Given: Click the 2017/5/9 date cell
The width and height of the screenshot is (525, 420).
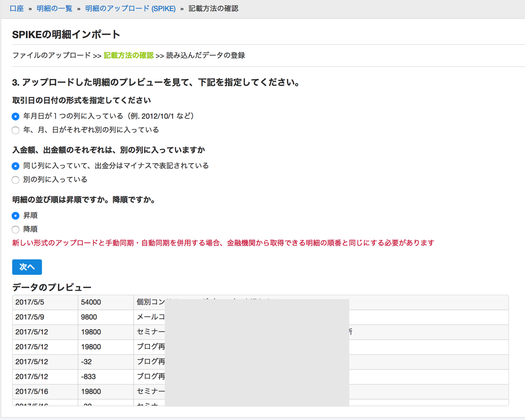Looking at the screenshot, I should pos(45,317).
